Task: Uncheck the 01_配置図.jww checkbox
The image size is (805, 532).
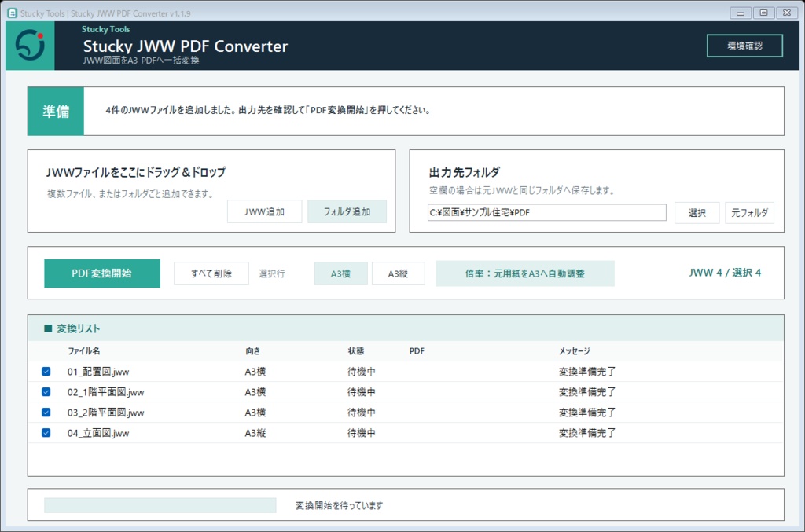Action: click(x=46, y=372)
